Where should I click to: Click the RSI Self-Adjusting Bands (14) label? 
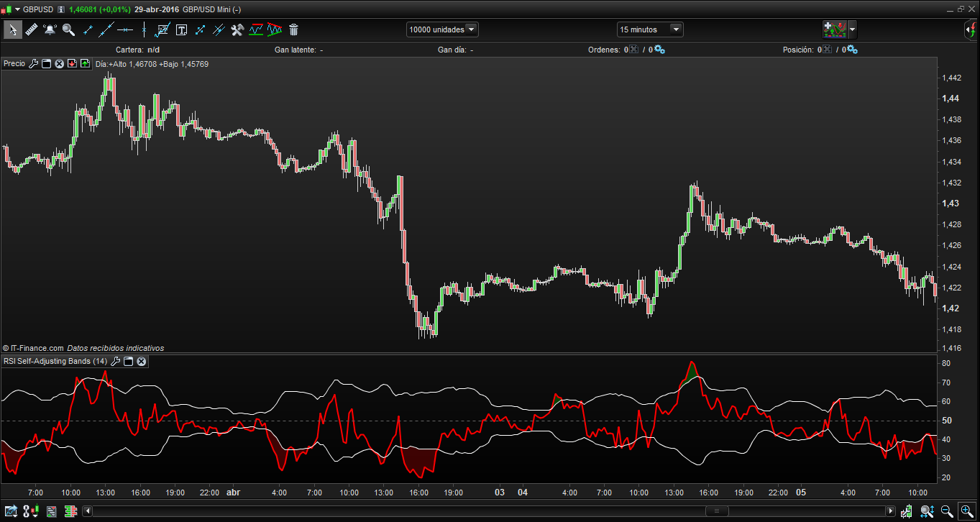tap(55, 361)
